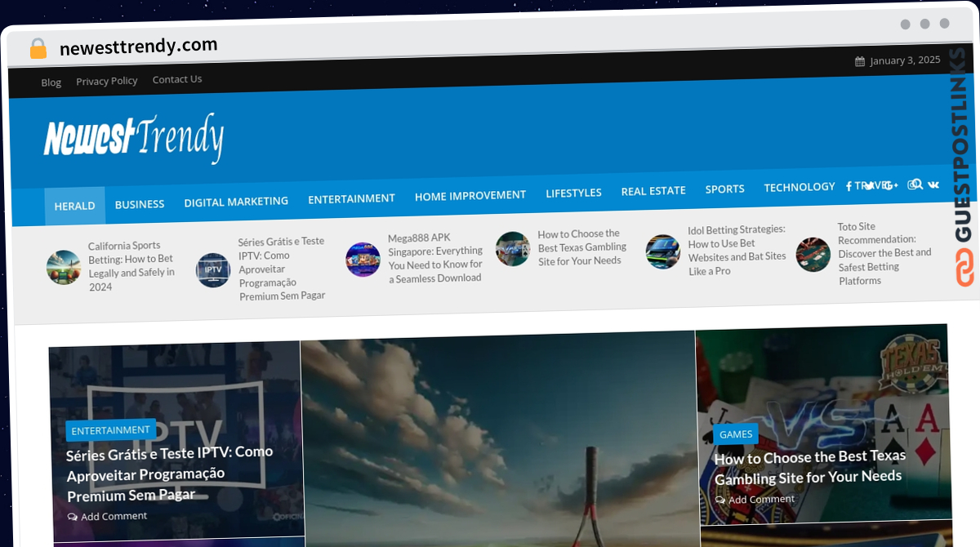Click Add Comment under the IPTV article
This screenshot has width=980, height=547.
coord(114,516)
